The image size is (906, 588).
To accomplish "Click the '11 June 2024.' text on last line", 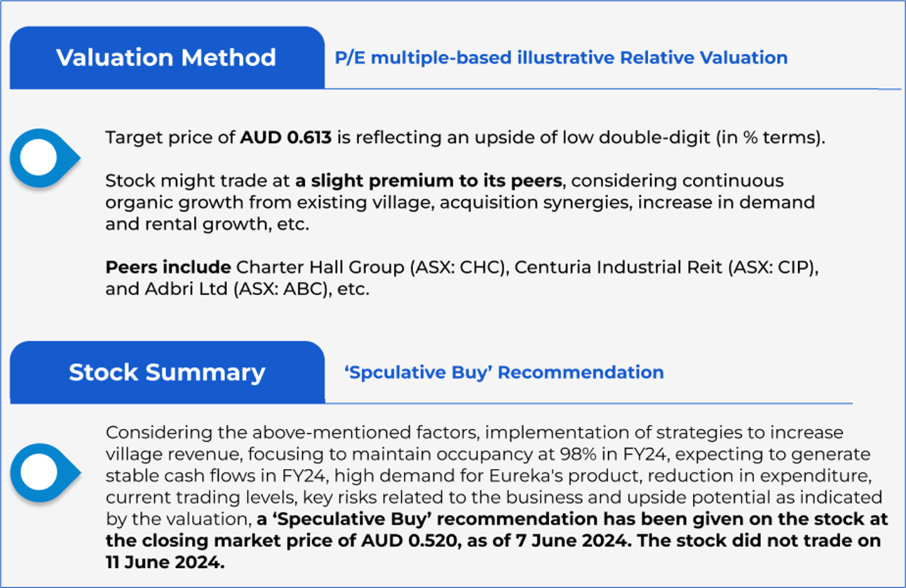I will click(164, 562).
